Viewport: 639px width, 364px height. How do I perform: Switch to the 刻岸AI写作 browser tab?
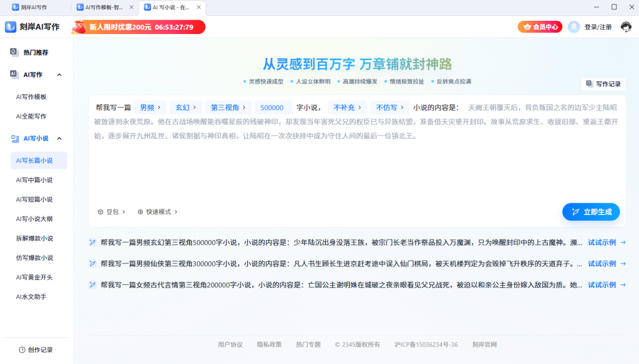pyautogui.click(x=35, y=7)
